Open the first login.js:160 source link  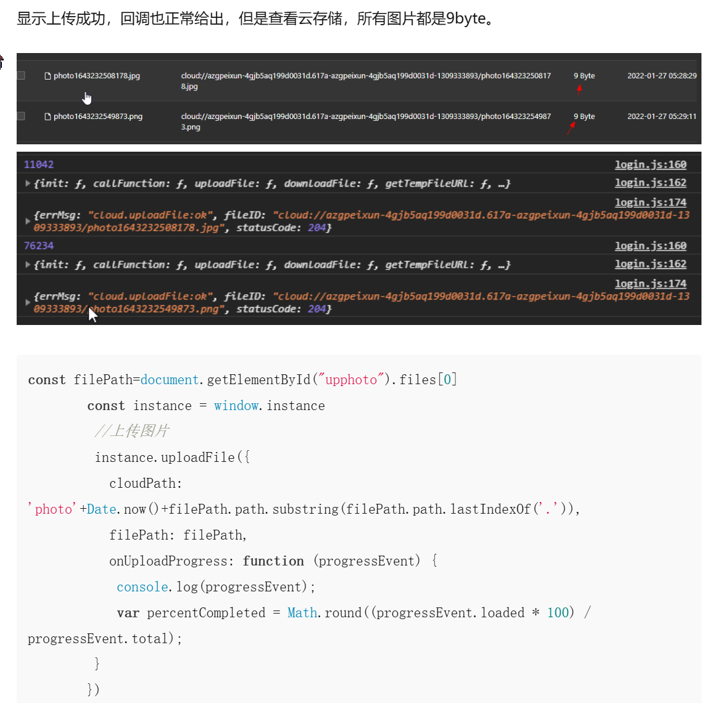pos(650,164)
